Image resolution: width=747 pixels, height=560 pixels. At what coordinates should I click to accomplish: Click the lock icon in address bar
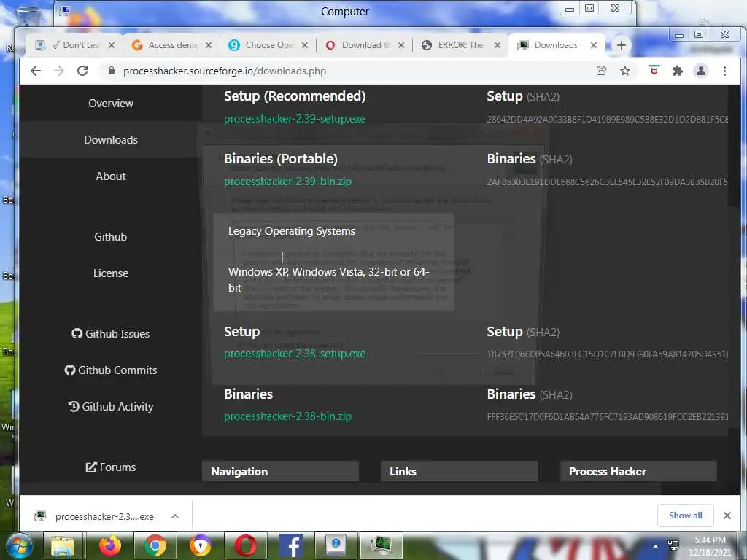click(x=112, y=71)
